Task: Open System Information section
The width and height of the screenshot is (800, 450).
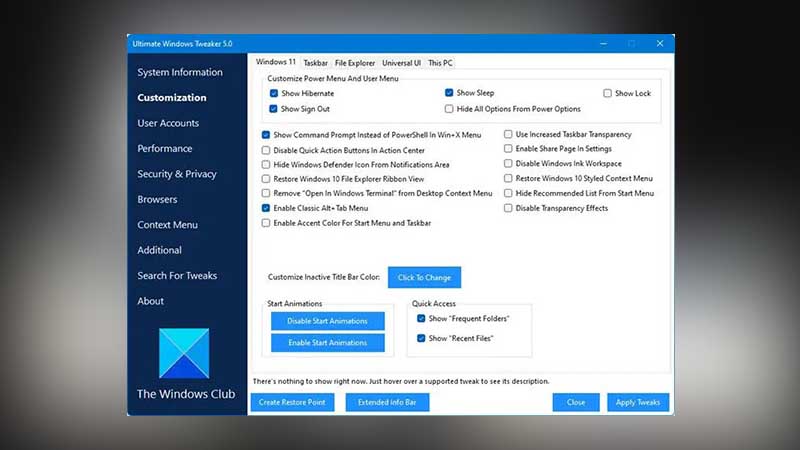Action: tap(180, 72)
